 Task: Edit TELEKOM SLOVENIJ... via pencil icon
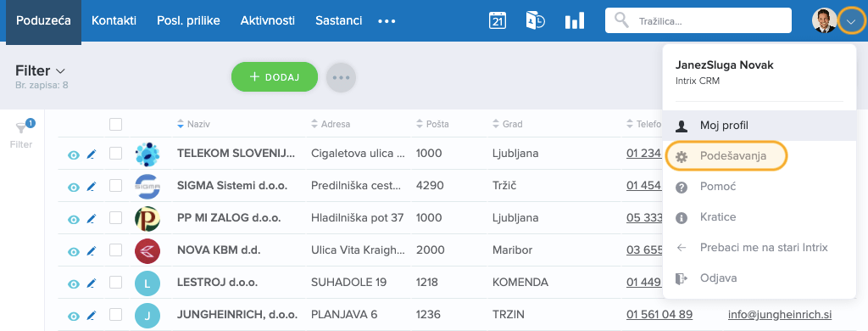coord(92,154)
